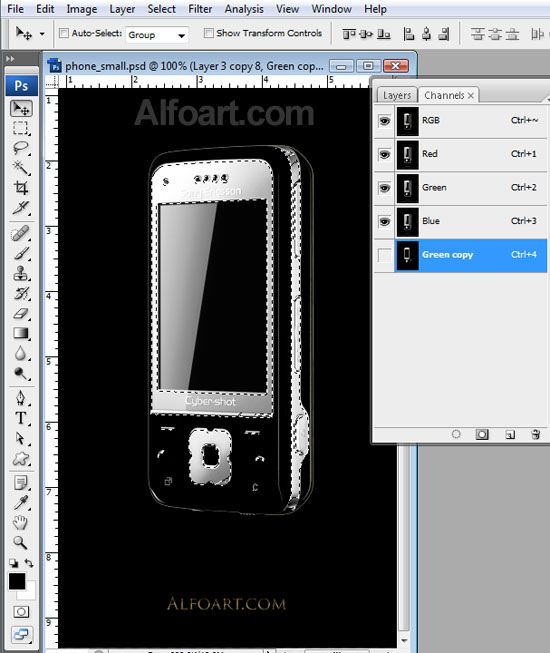This screenshot has height=653, width=550.
Task: Select the Horizontal Type tool
Action: point(21,418)
